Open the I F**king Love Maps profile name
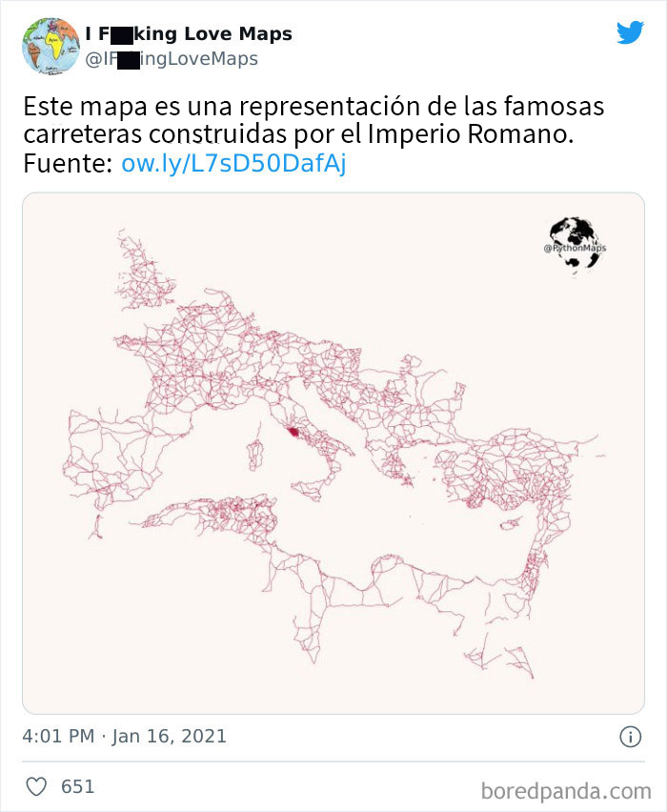Viewport: 667px width, 812px height. pyautogui.click(x=188, y=31)
